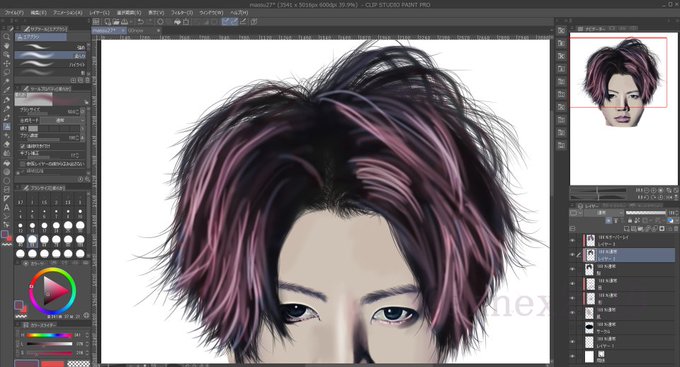
Task: Click Clip to layer below icon
Action: [609, 221]
